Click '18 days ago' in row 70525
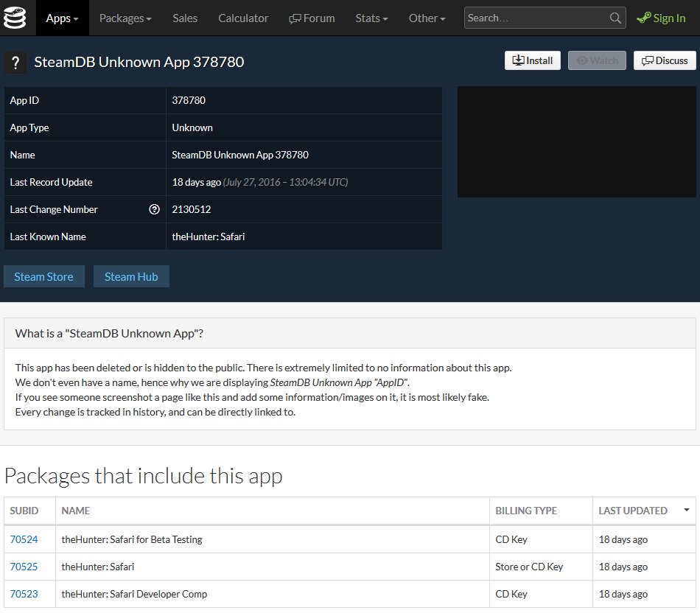Image resolution: width=700 pixels, height=613 pixels. [x=623, y=567]
